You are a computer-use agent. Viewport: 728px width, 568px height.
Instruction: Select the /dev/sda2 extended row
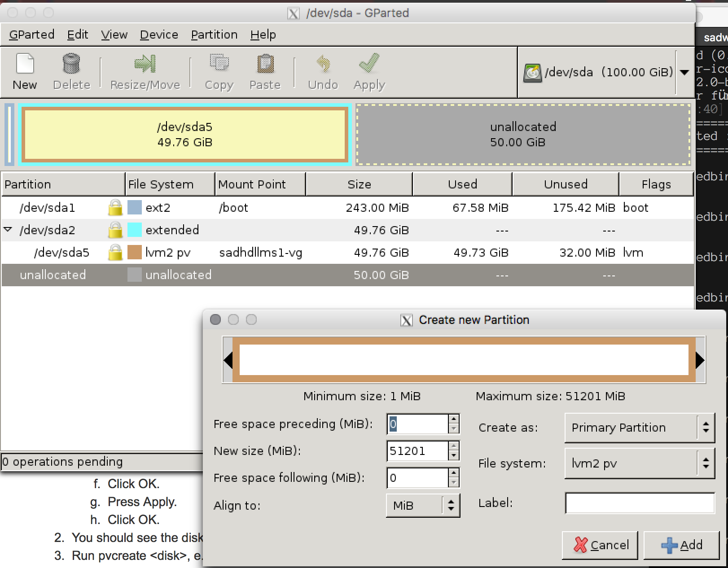(x=348, y=230)
